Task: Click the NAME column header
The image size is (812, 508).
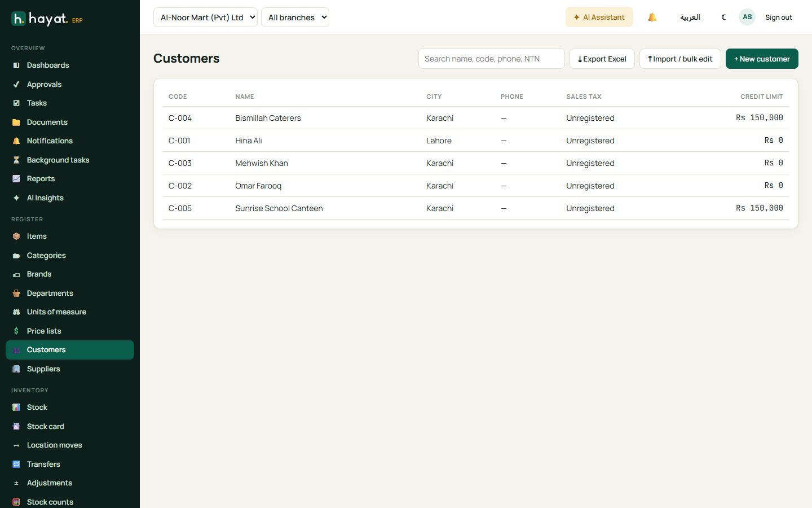Action: pyautogui.click(x=245, y=97)
